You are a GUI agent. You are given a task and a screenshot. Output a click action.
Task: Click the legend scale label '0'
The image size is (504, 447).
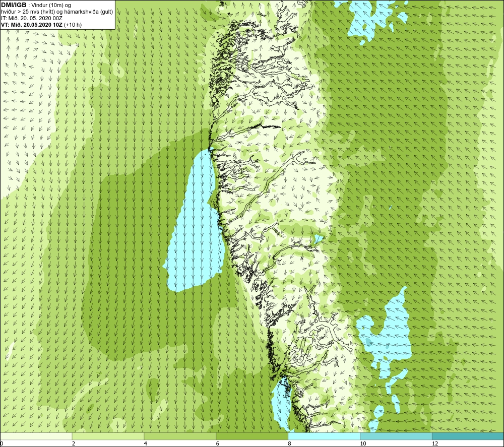point(2,443)
